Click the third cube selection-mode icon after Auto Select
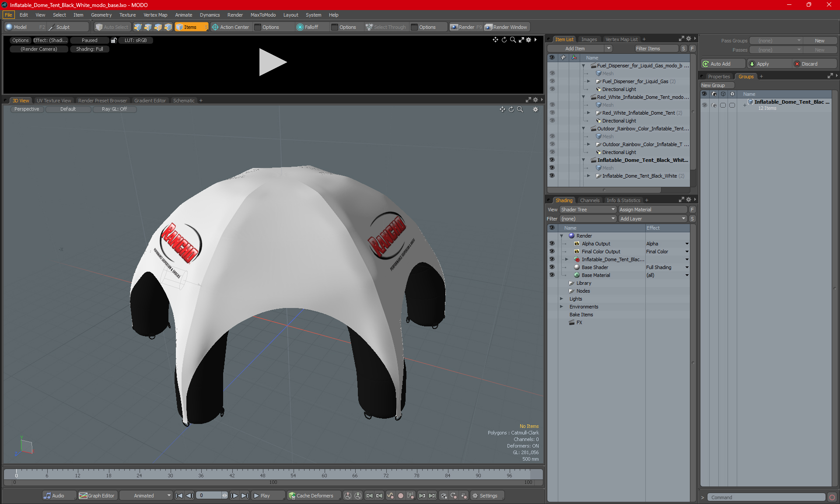 coord(158,27)
